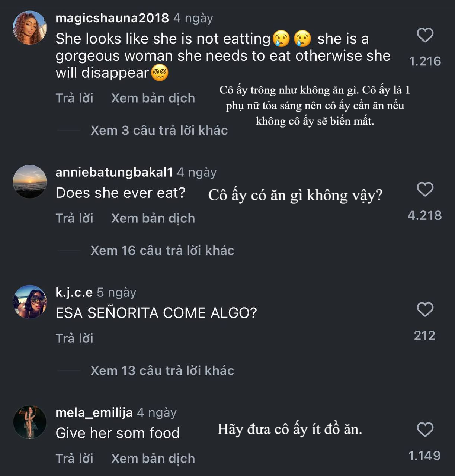The image size is (455, 476).
Task: Reply to magicshauna2018 via "Trả lời"
Action: point(74,98)
